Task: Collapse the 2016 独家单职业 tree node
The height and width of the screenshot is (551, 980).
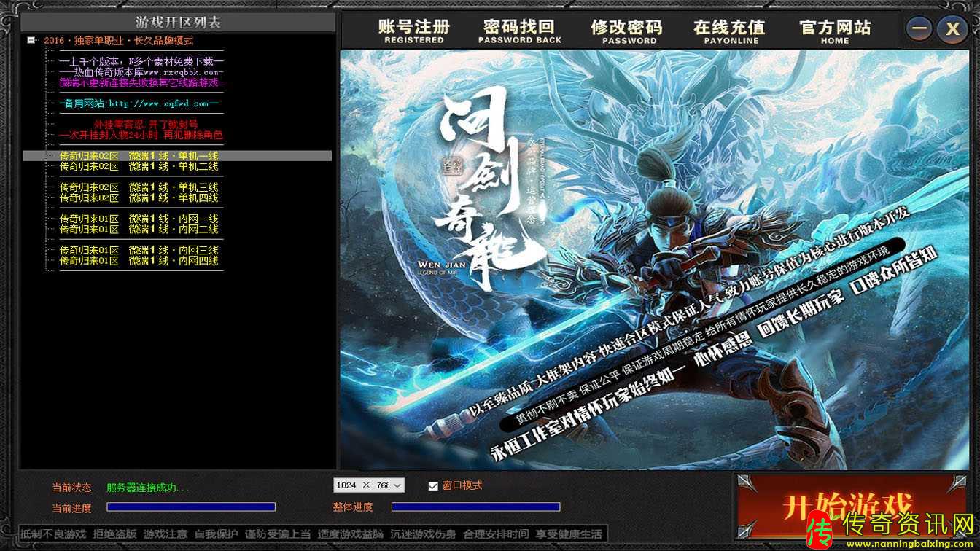Action: click(31, 41)
